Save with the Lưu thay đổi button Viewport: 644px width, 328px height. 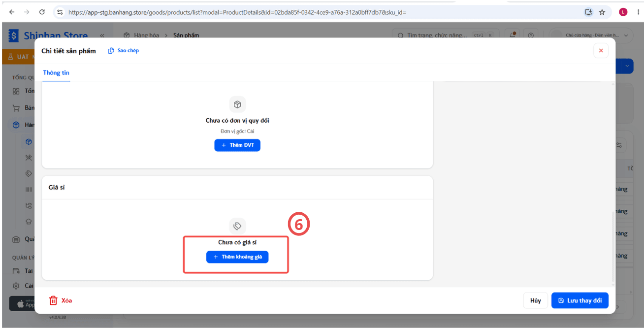point(580,300)
